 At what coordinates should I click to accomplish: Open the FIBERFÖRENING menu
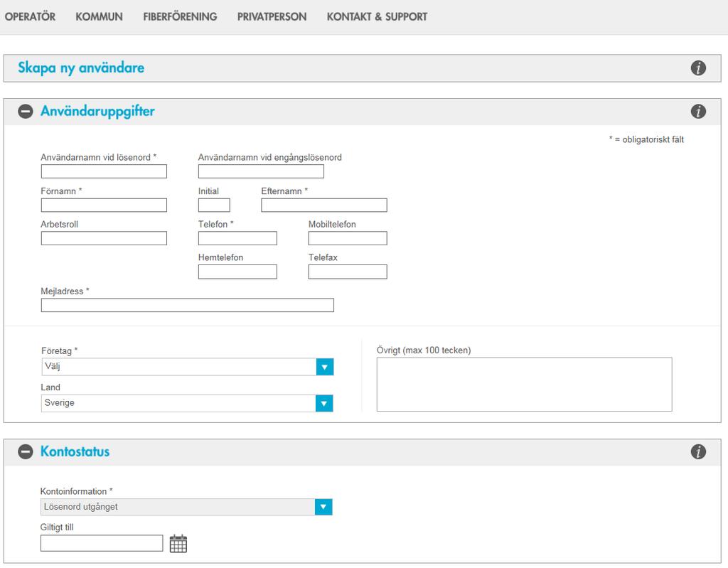[x=180, y=17]
